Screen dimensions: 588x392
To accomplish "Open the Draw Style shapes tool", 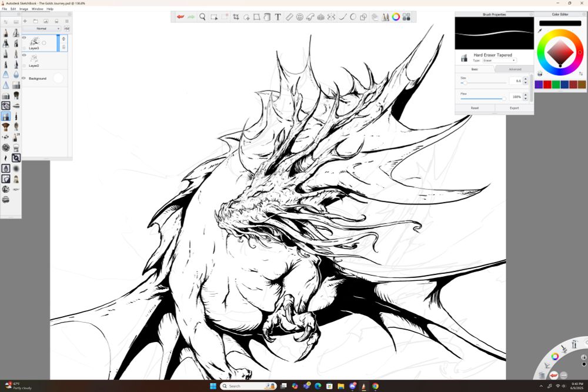I will (363, 17).
